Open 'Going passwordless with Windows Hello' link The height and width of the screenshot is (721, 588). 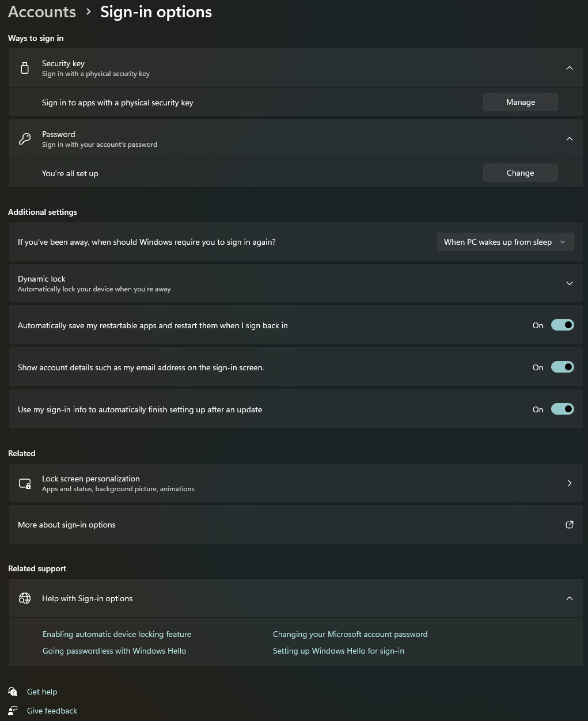(x=114, y=651)
